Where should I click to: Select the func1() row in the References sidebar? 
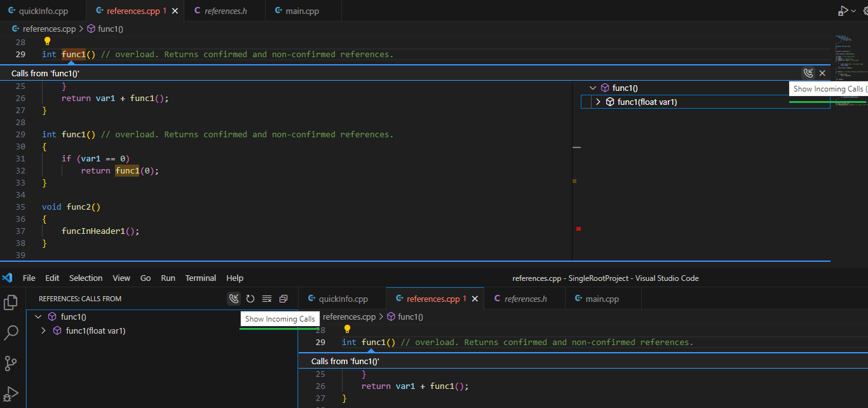[x=162, y=316]
